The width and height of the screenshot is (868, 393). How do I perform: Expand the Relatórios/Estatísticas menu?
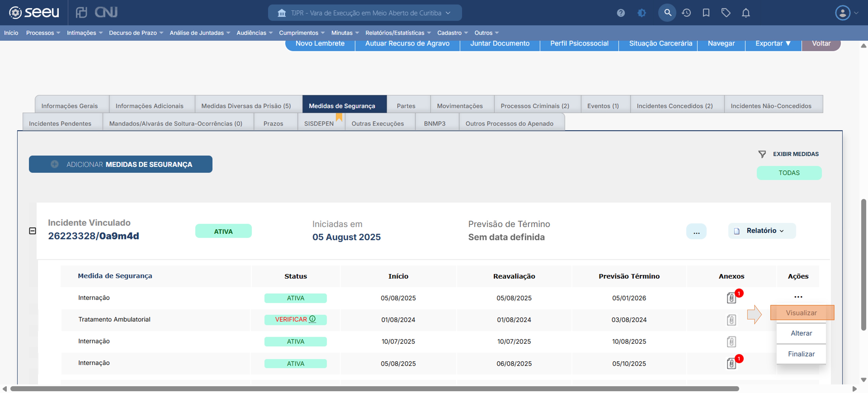tap(398, 33)
